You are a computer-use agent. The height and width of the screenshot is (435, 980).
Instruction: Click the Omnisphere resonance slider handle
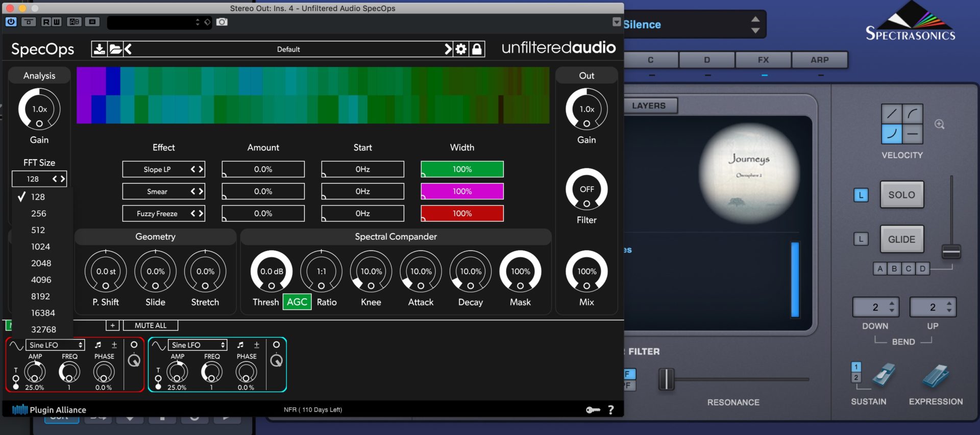coord(666,379)
